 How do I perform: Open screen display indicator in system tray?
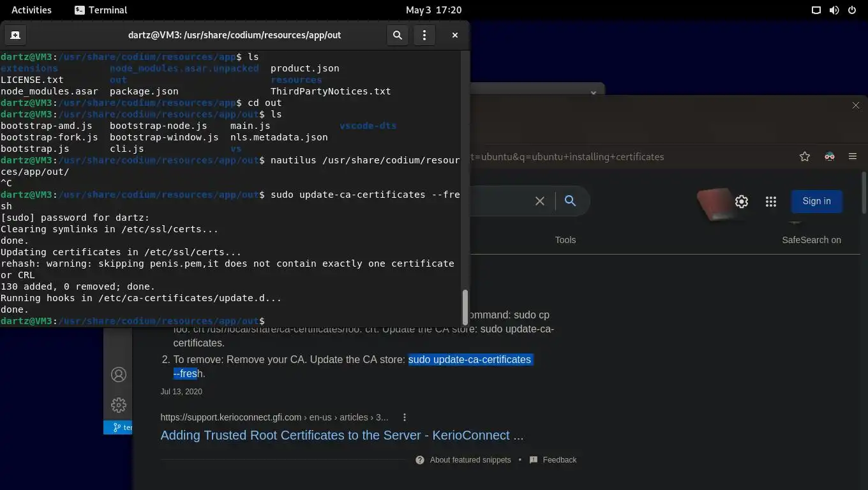click(x=816, y=10)
